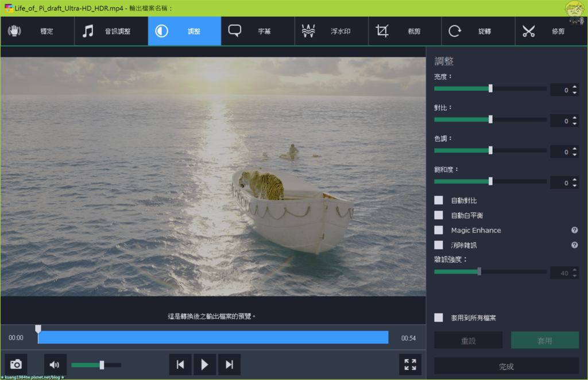
Task: Select the 調整 adjust tab
Action: (x=184, y=31)
